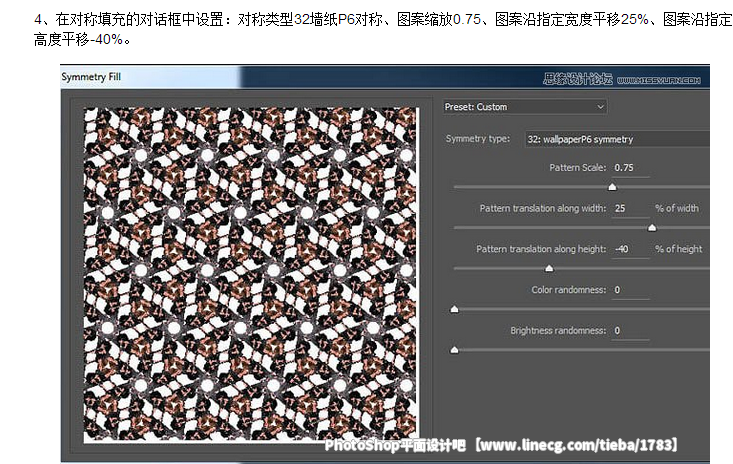
Task: Click the "% of height" text
Action: 678,249
